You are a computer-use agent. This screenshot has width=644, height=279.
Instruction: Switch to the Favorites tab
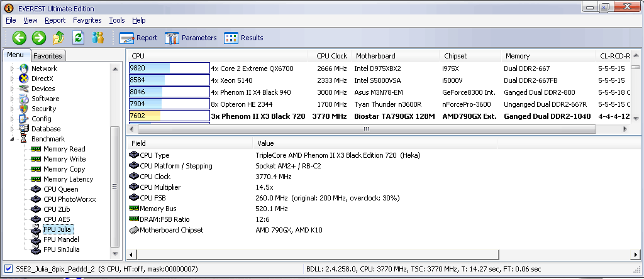tap(48, 56)
